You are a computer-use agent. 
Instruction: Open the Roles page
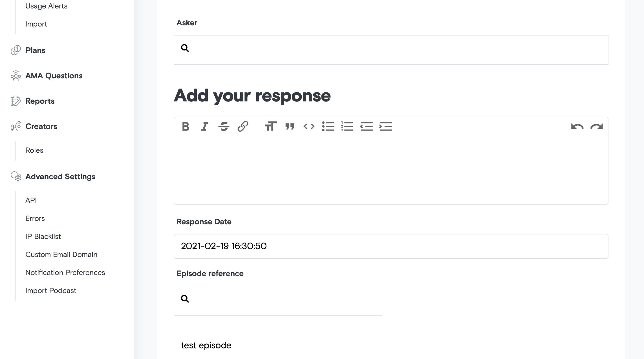coord(34,150)
